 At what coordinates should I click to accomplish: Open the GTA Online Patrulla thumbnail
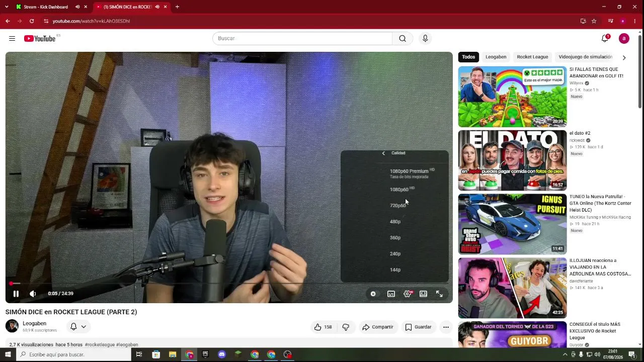512,224
